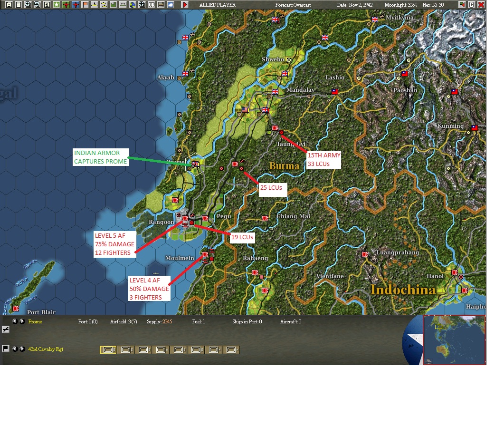The height and width of the screenshot is (427, 504).
Task: Select the British flag unit near Akyab
Action: (185, 73)
